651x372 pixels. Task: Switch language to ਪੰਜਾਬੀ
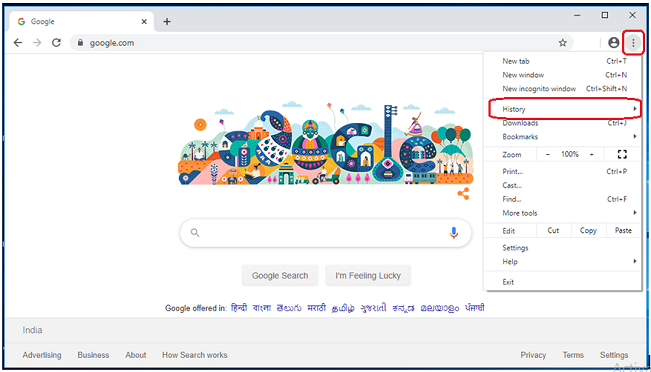pos(474,308)
